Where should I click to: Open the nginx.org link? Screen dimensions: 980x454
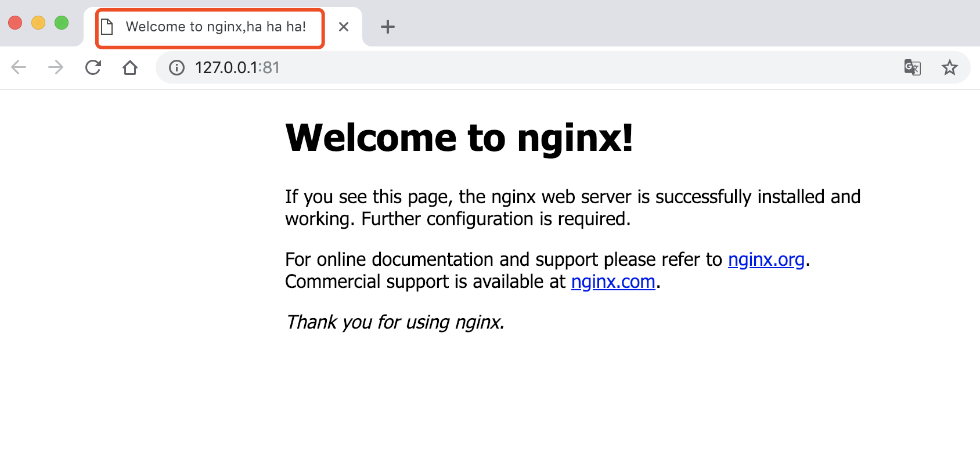tap(766, 259)
